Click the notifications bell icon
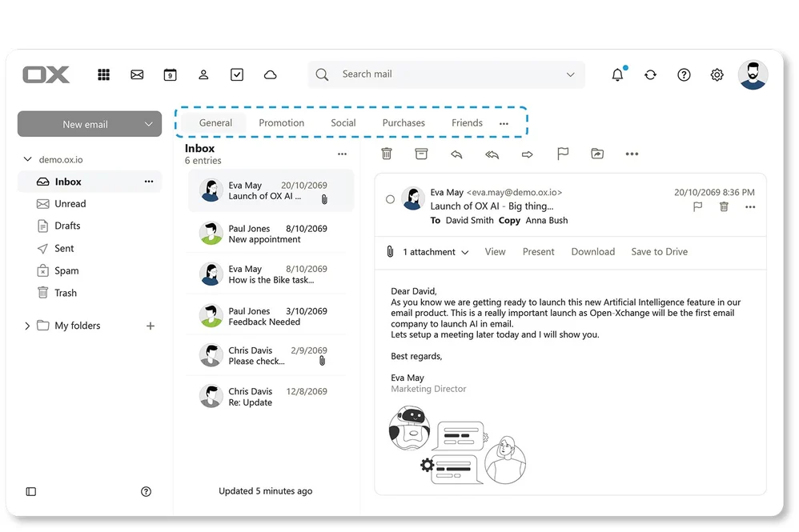799x532 pixels. click(617, 74)
